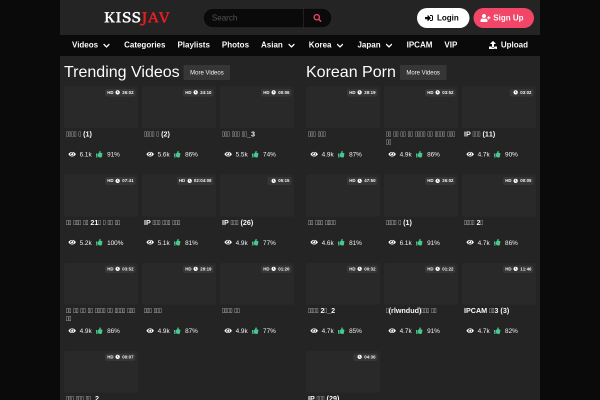600x400 pixels.
Task: Click the eye icon beside 5.2k
Action: [x=72, y=242]
